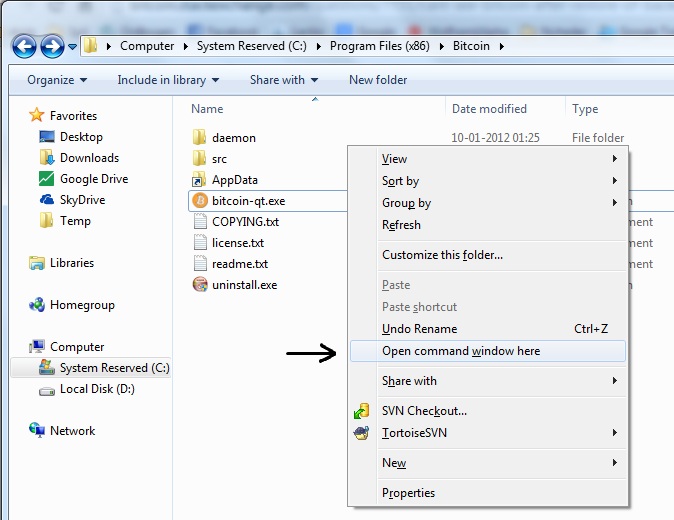Click the Back navigation arrow
The image size is (674, 520).
click(24, 46)
